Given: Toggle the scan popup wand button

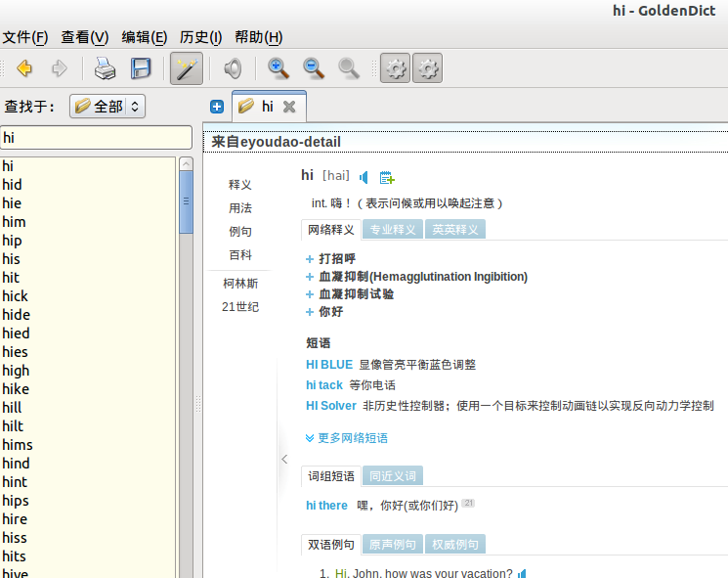Looking at the screenshot, I should click(187, 68).
